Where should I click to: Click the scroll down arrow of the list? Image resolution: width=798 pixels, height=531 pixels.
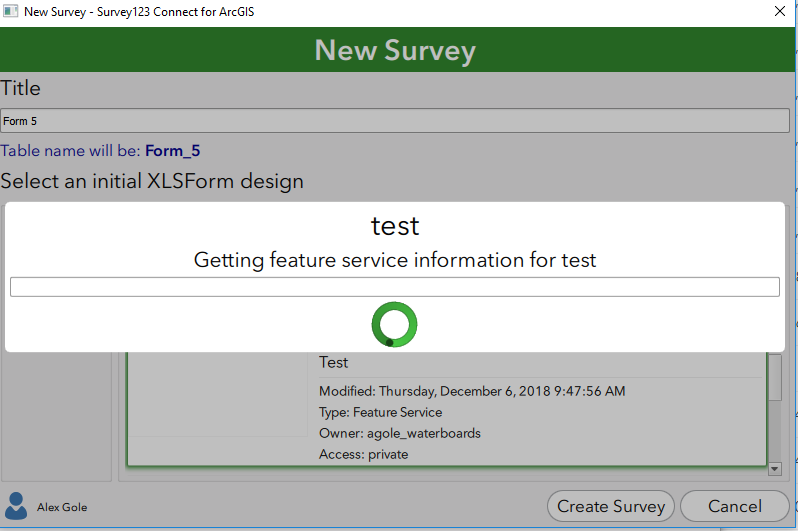click(775, 469)
